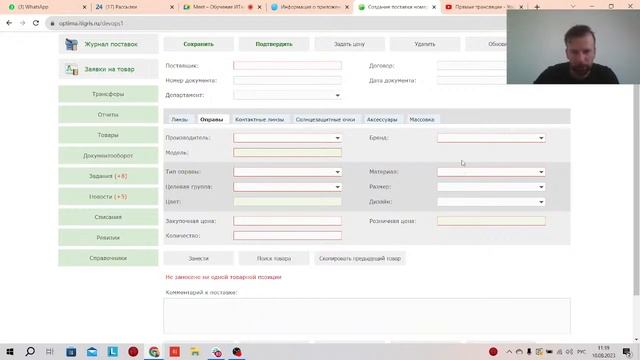This screenshot has height=360, width=640.
Task: Click the Сохранить button
Action: click(x=198, y=44)
